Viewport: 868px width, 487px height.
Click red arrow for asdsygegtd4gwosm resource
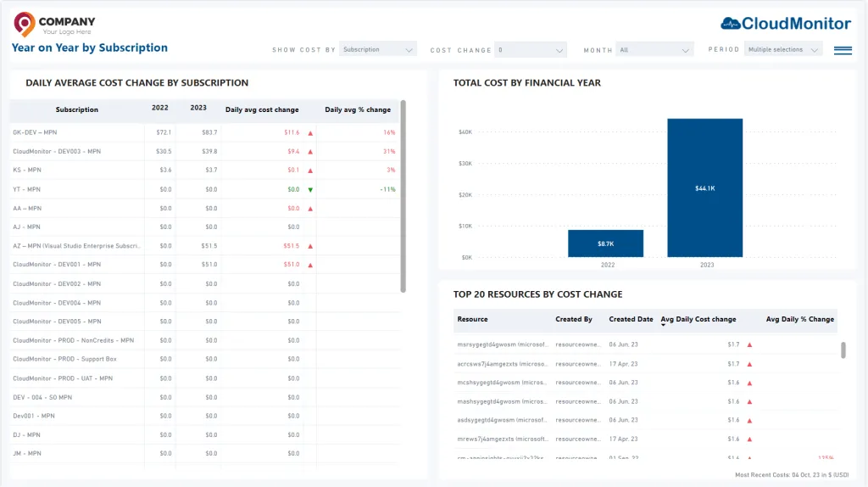(x=749, y=421)
